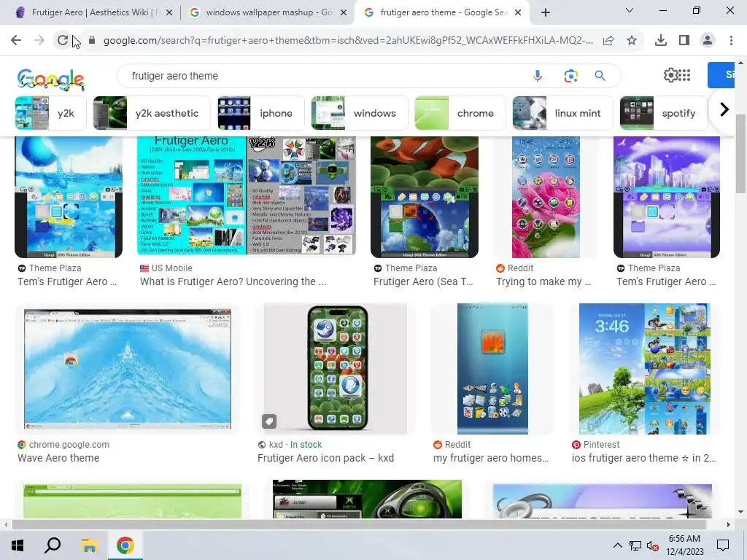Open 'Frutiger Aero (Sea T...' link
Screen dimensions: 747x560
424,281
